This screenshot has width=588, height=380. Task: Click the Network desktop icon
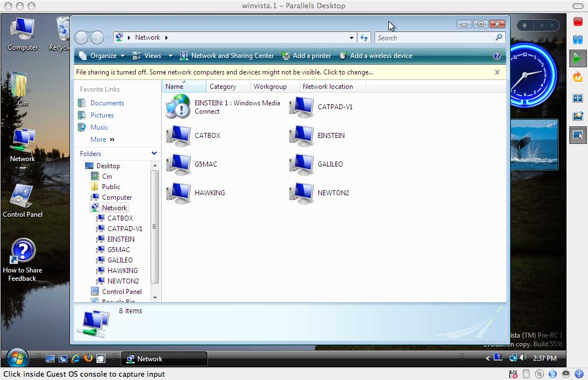click(x=23, y=146)
